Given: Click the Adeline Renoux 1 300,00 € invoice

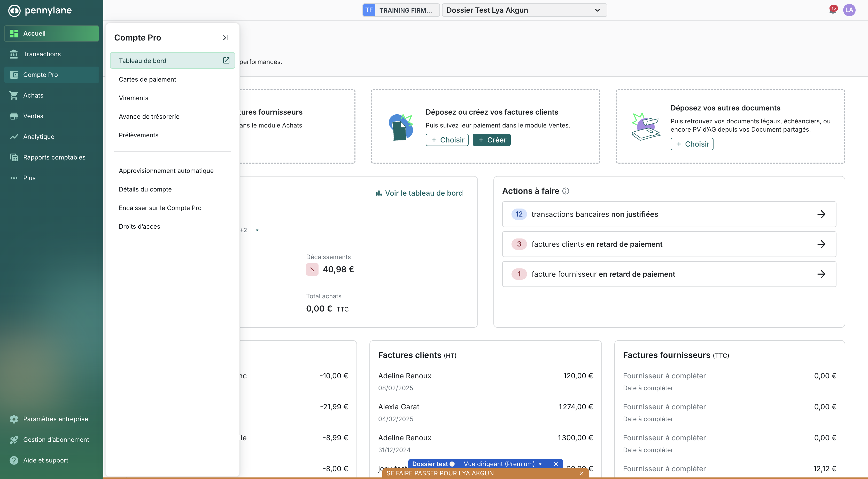Looking at the screenshot, I should tap(485, 444).
